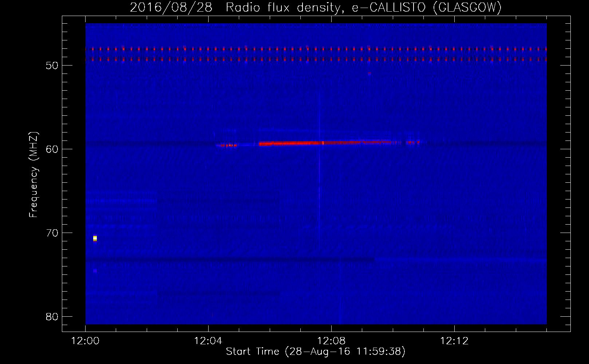
Task: Click the bright yellow-white spot near 70 MHz
Action: tap(95, 238)
